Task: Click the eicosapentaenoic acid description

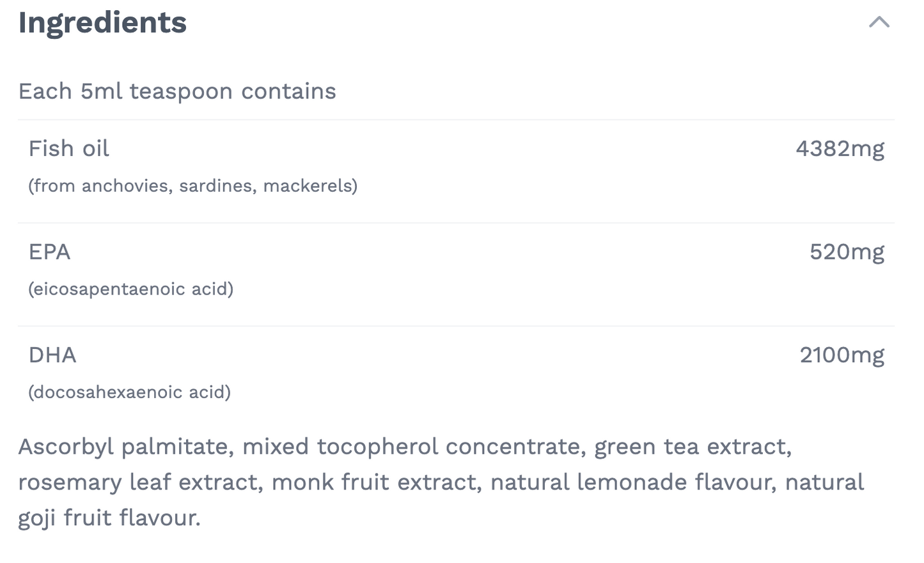Action: (x=130, y=289)
